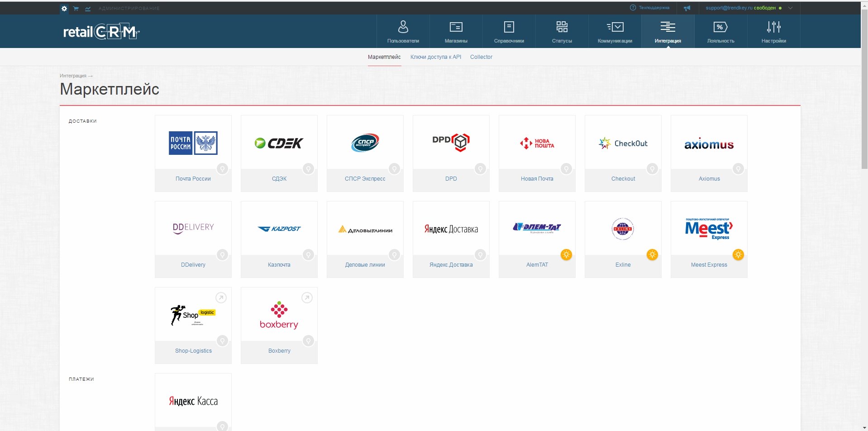Open the Лояльность section
This screenshot has width=868, height=431.
tap(720, 32)
